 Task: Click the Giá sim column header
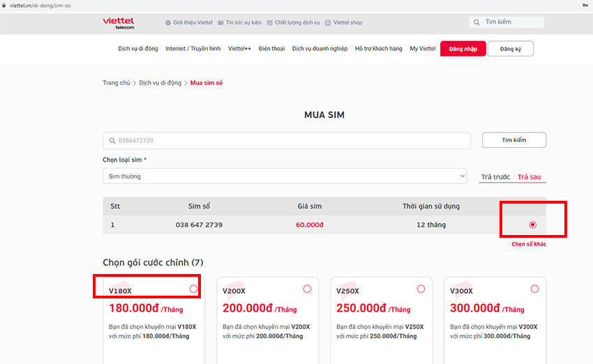point(309,206)
